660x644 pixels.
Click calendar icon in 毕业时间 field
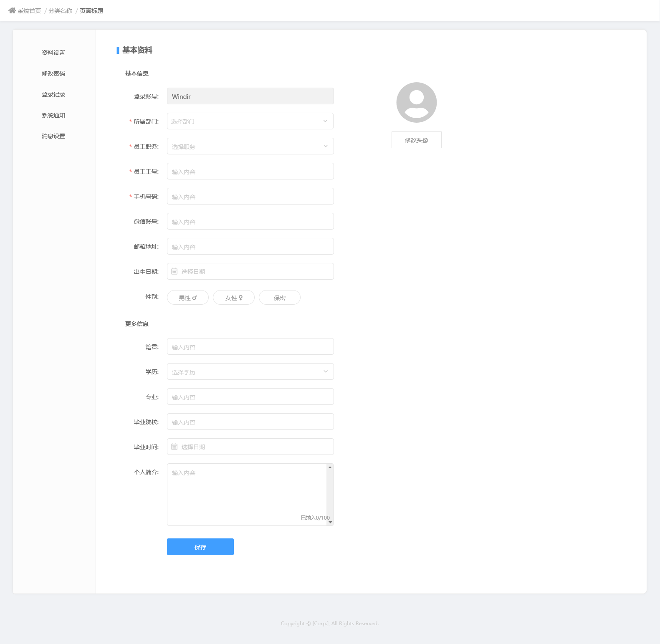[174, 447]
